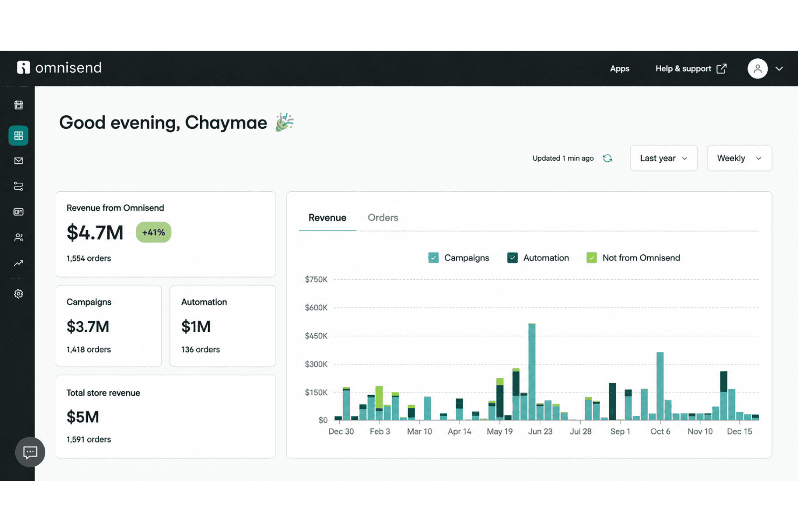Click the external link icon beside Help & support
The height and width of the screenshot is (532, 798).
point(721,68)
